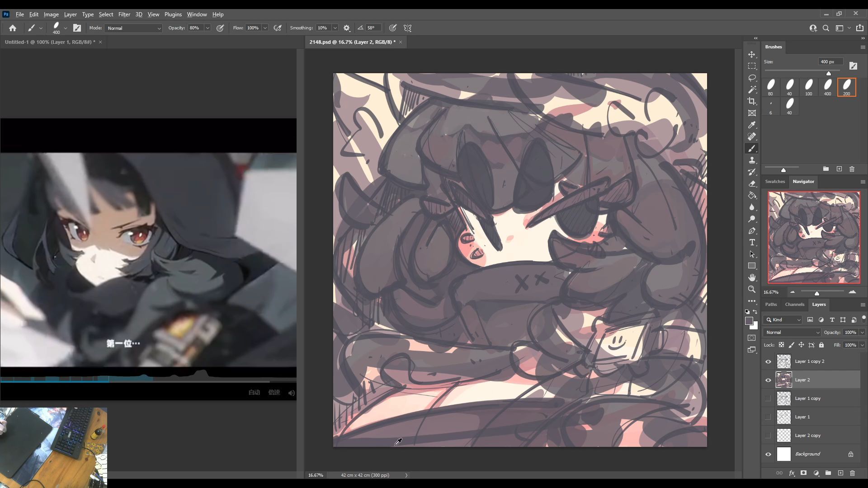This screenshot has height=488, width=868.
Task: Pick the Eyedropper tool
Action: tap(752, 125)
